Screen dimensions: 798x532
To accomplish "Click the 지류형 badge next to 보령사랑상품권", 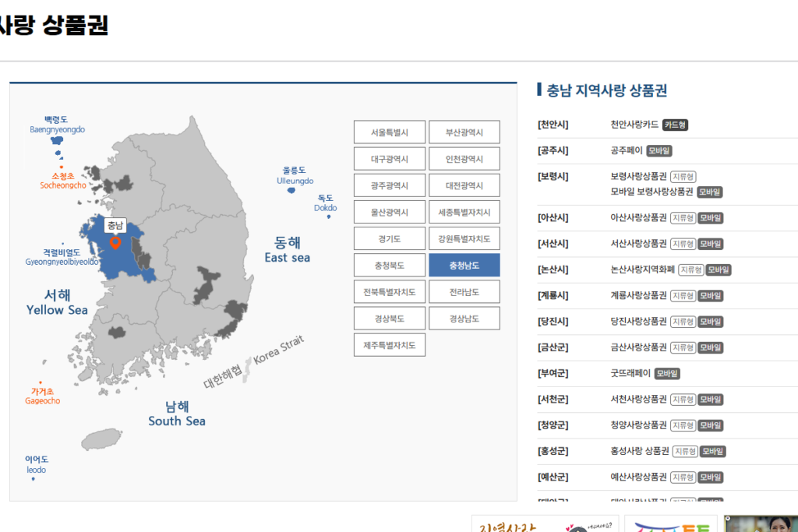I will [x=685, y=176].
